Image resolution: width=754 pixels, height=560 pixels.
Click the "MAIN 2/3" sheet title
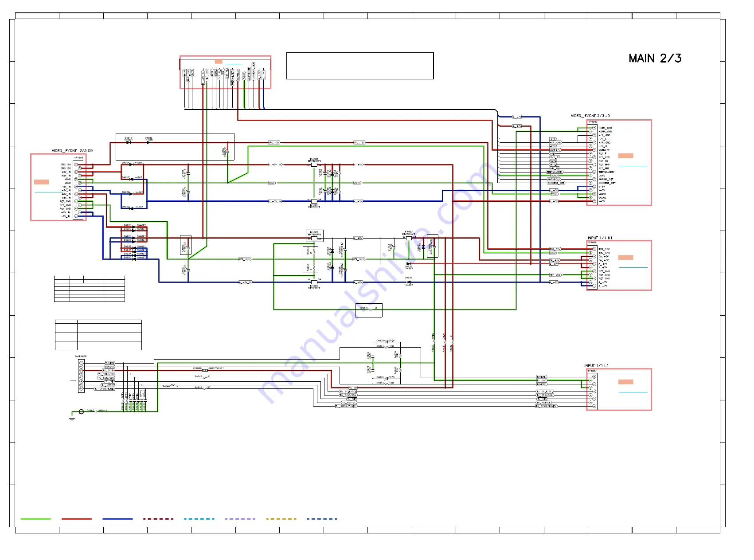coord(655,58)
